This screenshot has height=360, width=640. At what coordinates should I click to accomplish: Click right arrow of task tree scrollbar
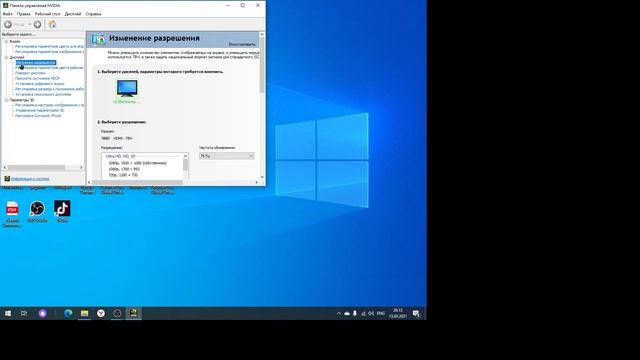tap(81, 167)
